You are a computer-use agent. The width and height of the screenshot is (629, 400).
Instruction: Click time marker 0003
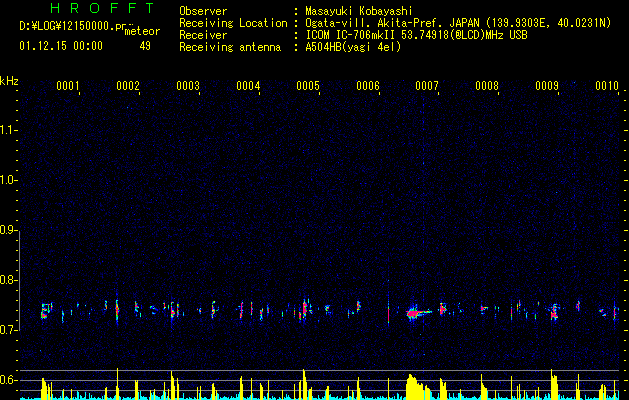[188, 86]
